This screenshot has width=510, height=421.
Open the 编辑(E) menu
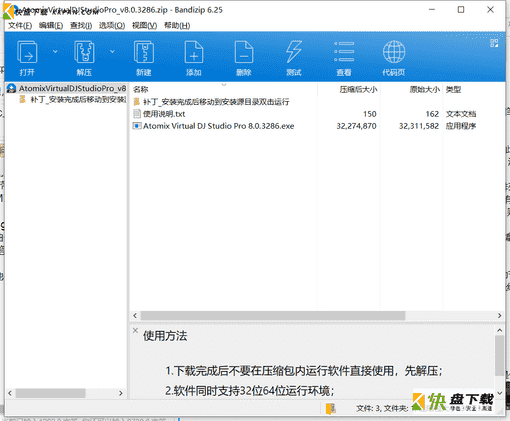point(51,25)
